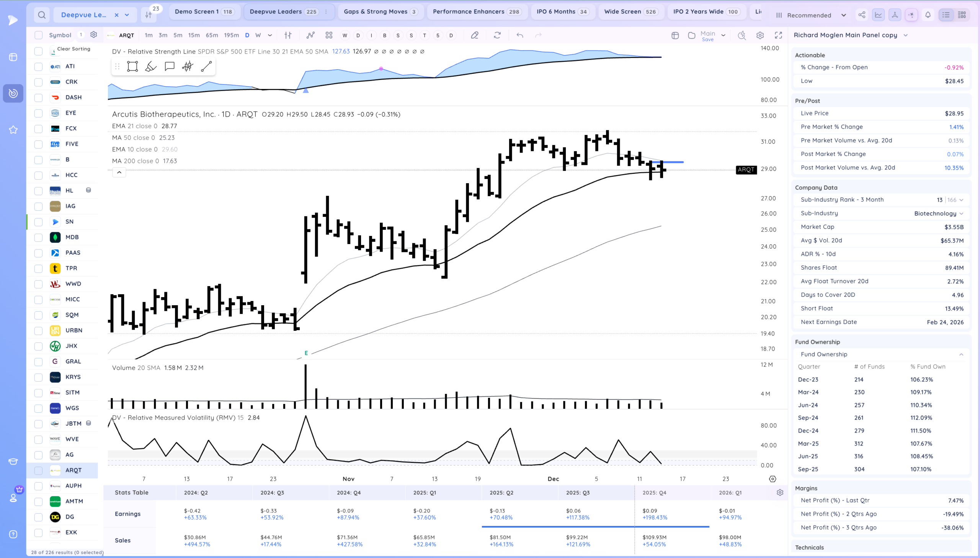The image size is (980, 558).
Task: Toggle the select-all Symbol checkbox
Action: coord(38,35)
